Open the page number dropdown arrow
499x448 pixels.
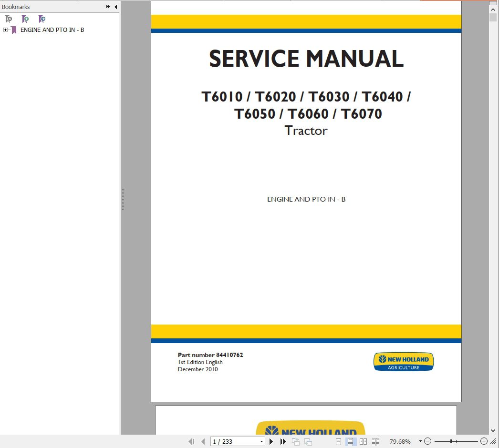(261, 442)
